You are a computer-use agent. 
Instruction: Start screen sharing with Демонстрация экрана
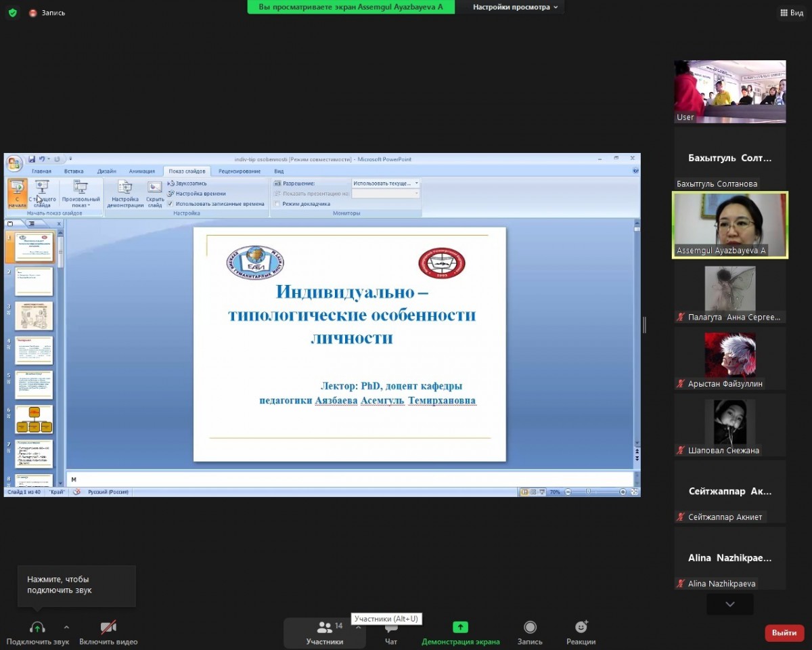click(460, 628)
